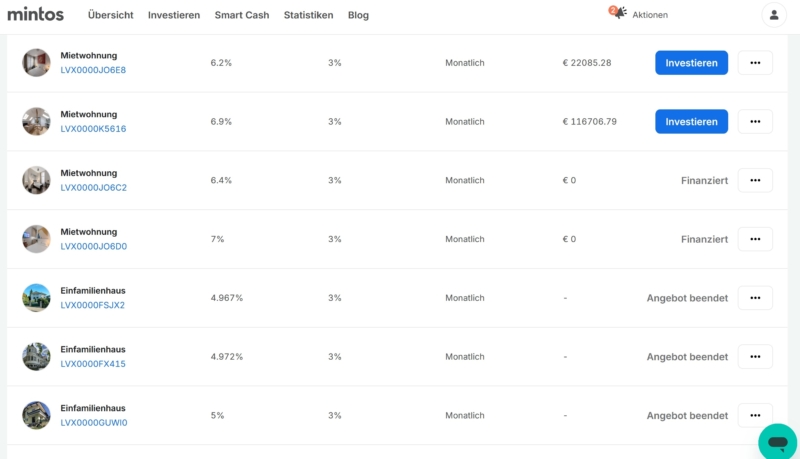
Task: Click the mintos logo
Action: pyautogui.click(x=36, y=14)
